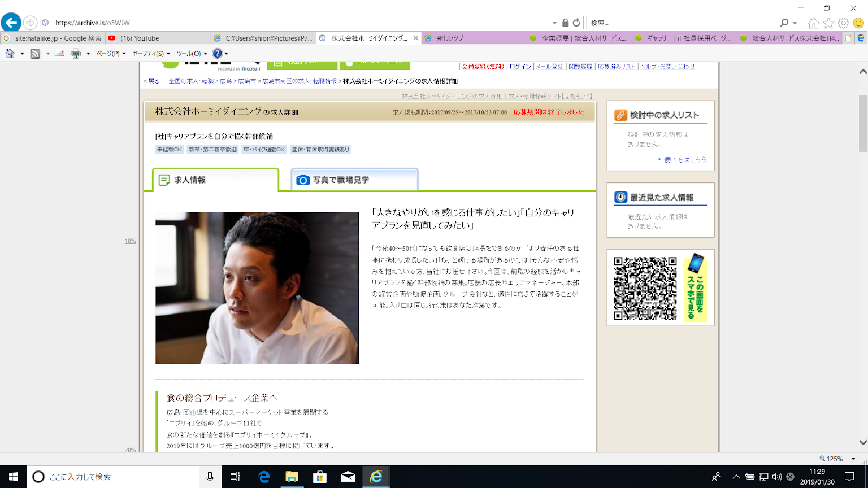Click the 使い方はこちら link
This screenshot has width=868, height=488.
(x=685, y=160)
